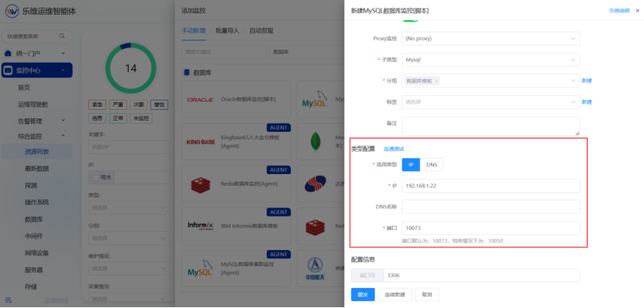The height and width of the screenshot is (308, 644).
Task: Open the 标签 dropdown
Action: tap(491, 102)
